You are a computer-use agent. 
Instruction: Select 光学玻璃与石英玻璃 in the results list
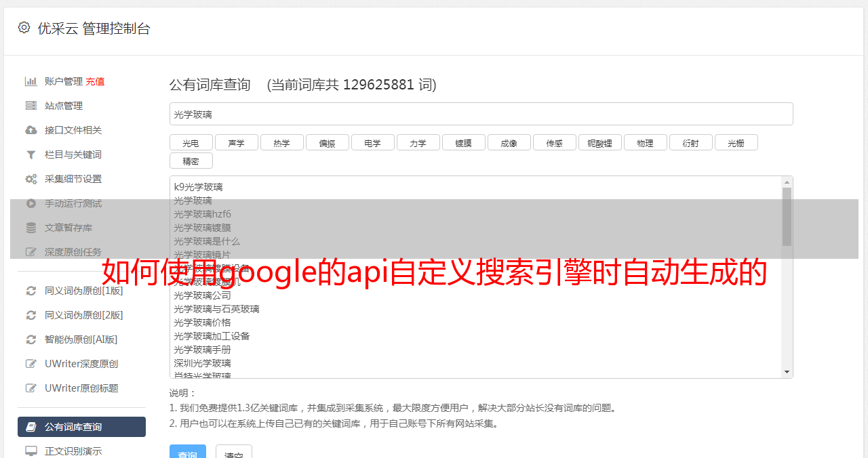[x=216, y=309]
